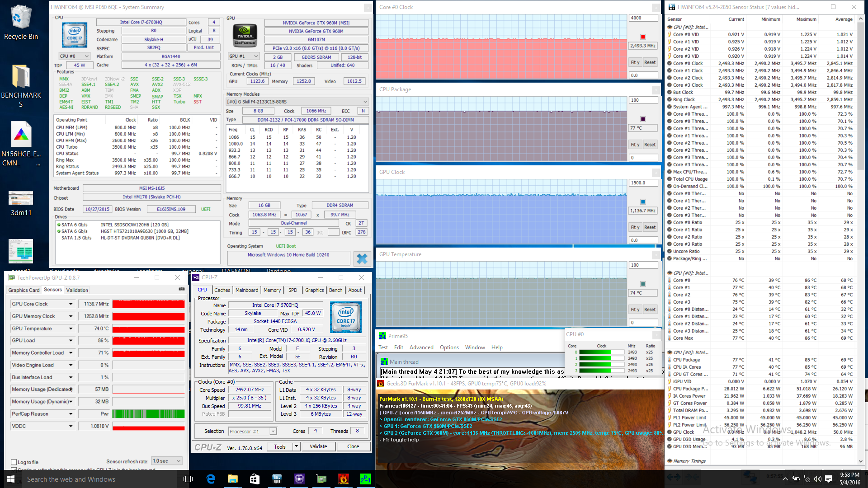Open the GPU Core Clock sensor dropdown

coord(71,304)
